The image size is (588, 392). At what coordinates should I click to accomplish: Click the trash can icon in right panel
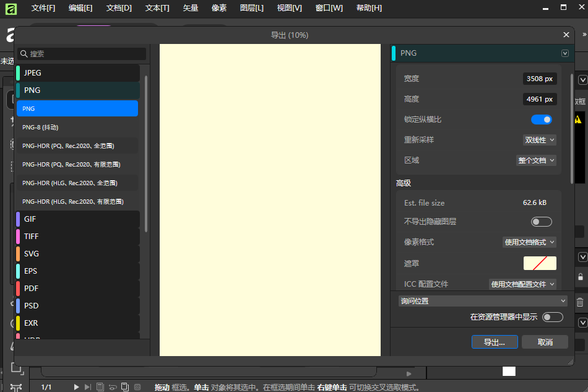[x=580, y=302]
